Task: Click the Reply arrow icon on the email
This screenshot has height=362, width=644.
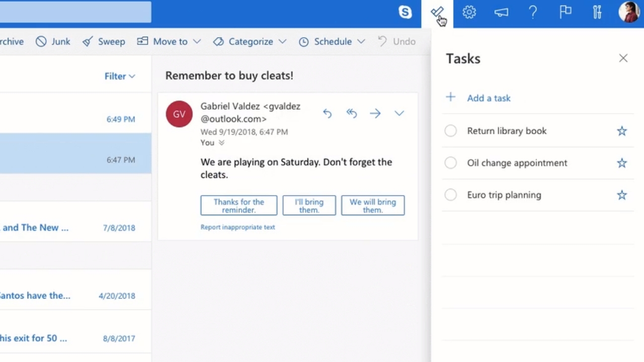Action: [327, 114]
